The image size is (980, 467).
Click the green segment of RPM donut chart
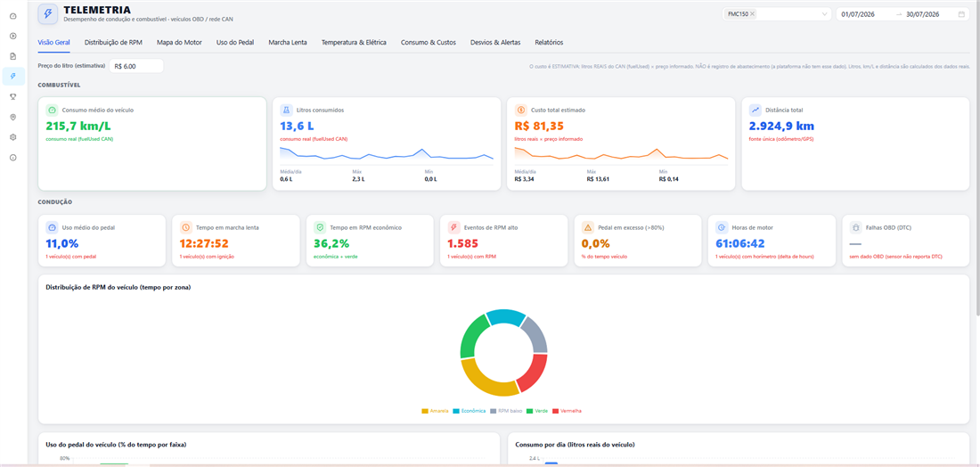tap(470, 334)
